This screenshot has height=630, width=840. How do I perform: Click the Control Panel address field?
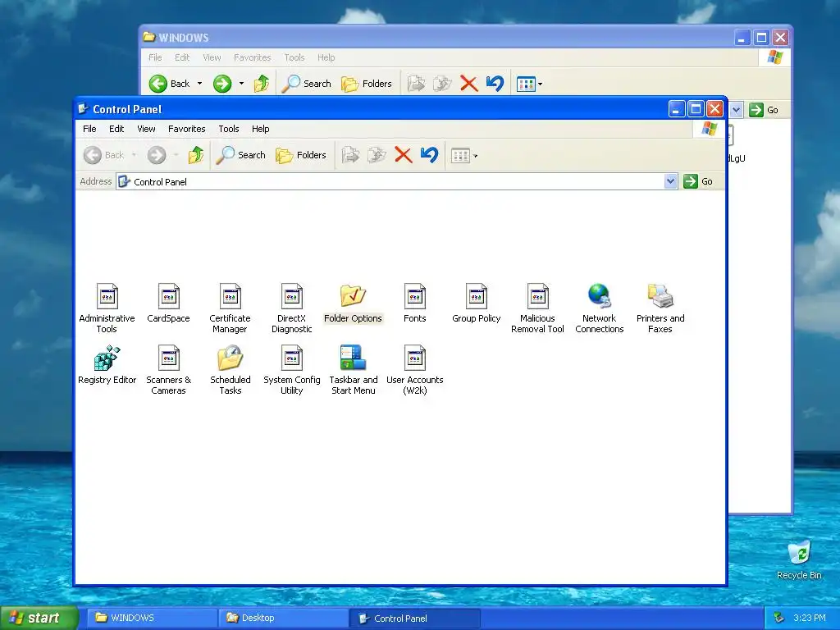[397, 181]
